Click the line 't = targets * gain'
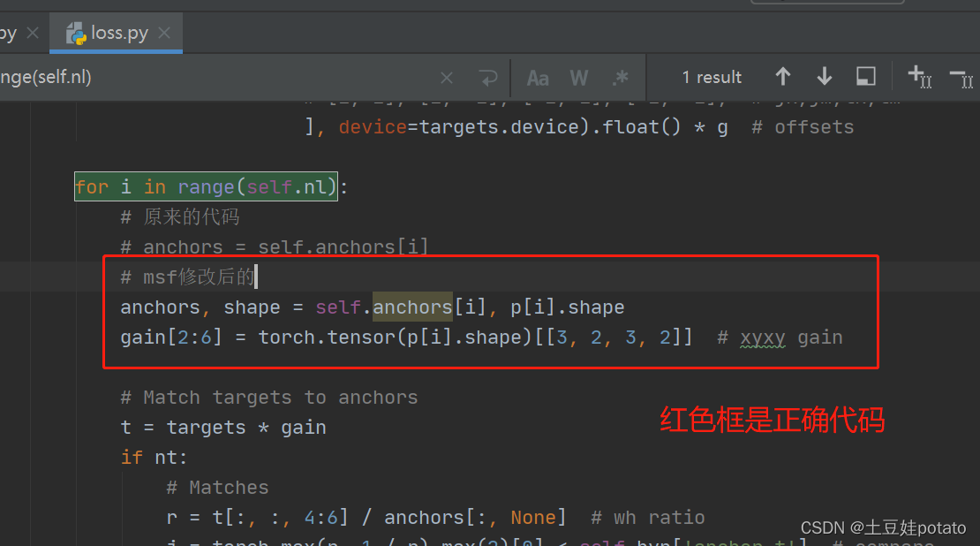 click(223, 428)
